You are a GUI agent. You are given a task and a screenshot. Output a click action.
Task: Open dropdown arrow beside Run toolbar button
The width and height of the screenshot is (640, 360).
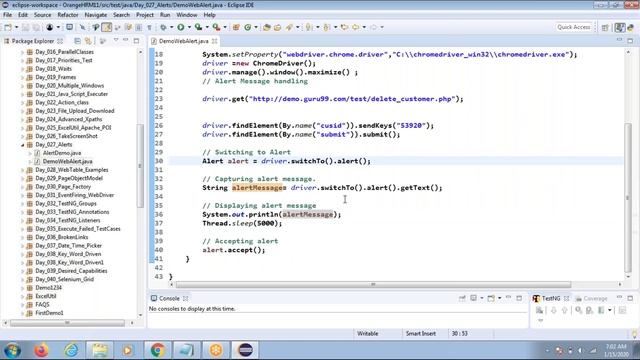(189, 27)
